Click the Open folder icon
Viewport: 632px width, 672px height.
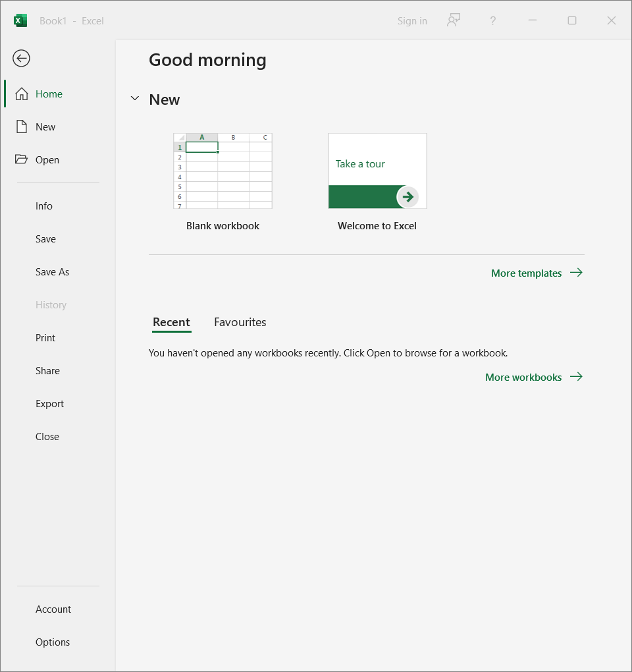(22, 159)
